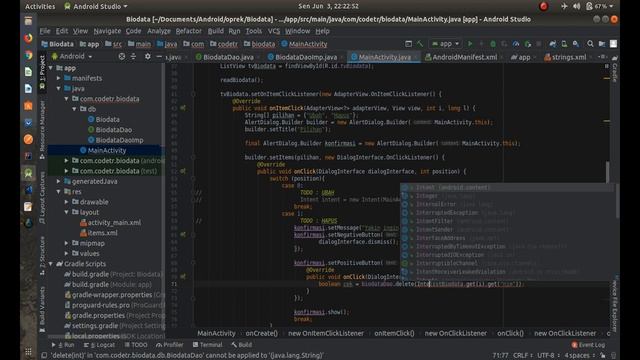Open the system volume indicator
The image size is (640, 360).
click(576, 6)
